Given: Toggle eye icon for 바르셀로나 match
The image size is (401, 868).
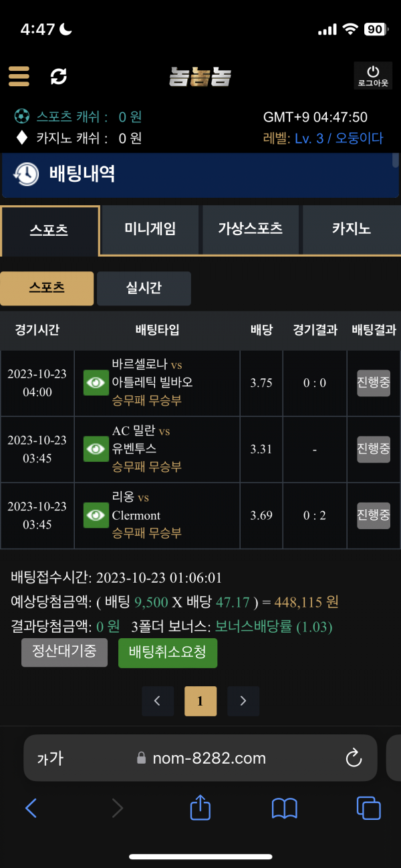Looking at the screenshot, I should click(x=96, y=383).
